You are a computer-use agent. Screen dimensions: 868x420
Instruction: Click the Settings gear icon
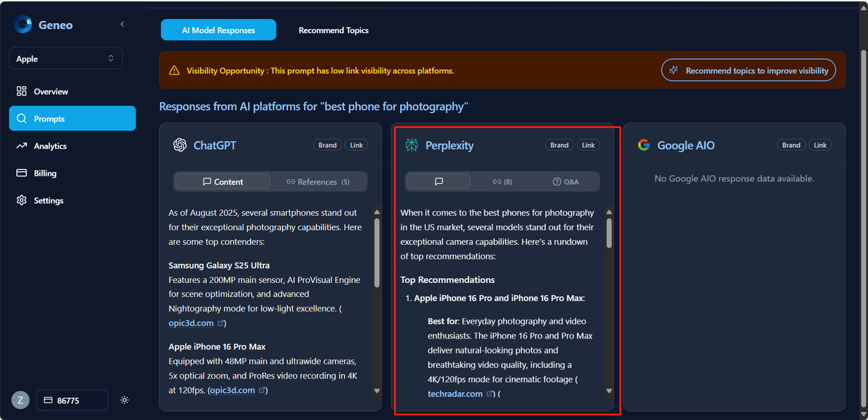pyautogui.click(x=22, y=200)
